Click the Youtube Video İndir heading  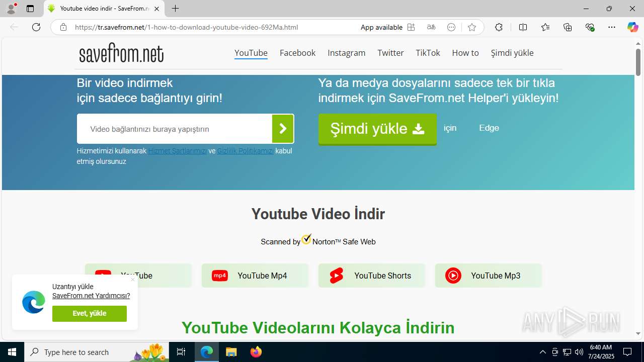[318, 214]
